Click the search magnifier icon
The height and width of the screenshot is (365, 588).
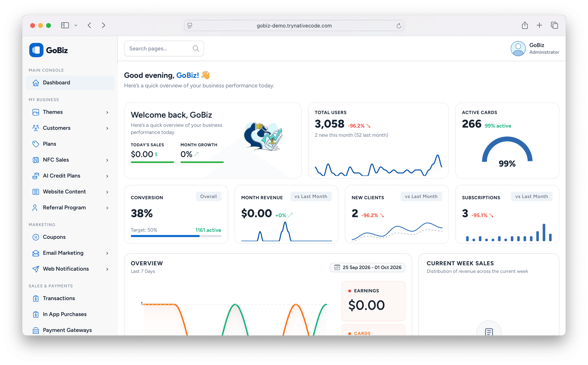[196, 49]
